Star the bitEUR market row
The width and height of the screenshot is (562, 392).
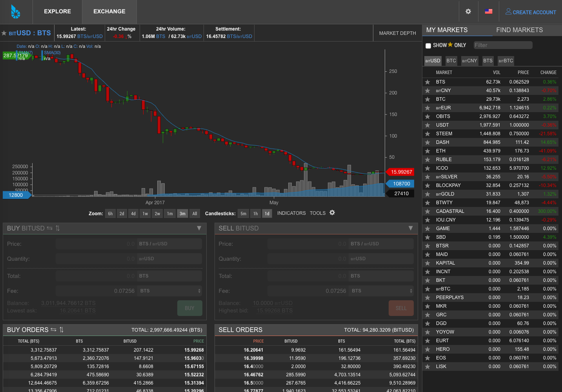(427, 108)
